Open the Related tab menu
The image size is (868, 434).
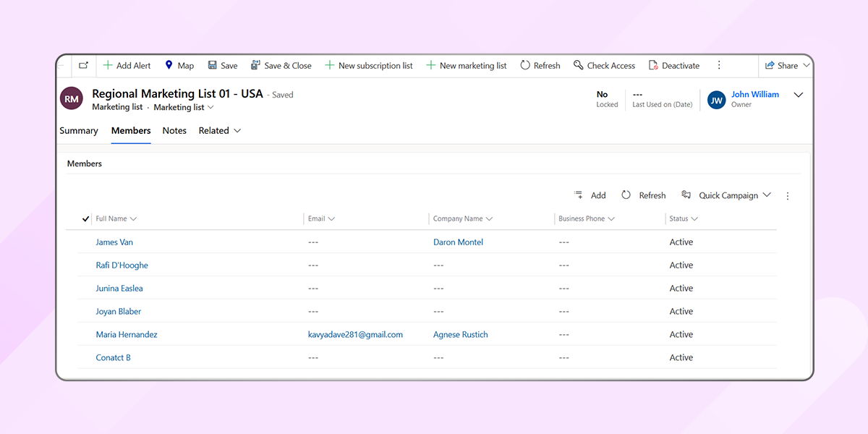(220, 131)
